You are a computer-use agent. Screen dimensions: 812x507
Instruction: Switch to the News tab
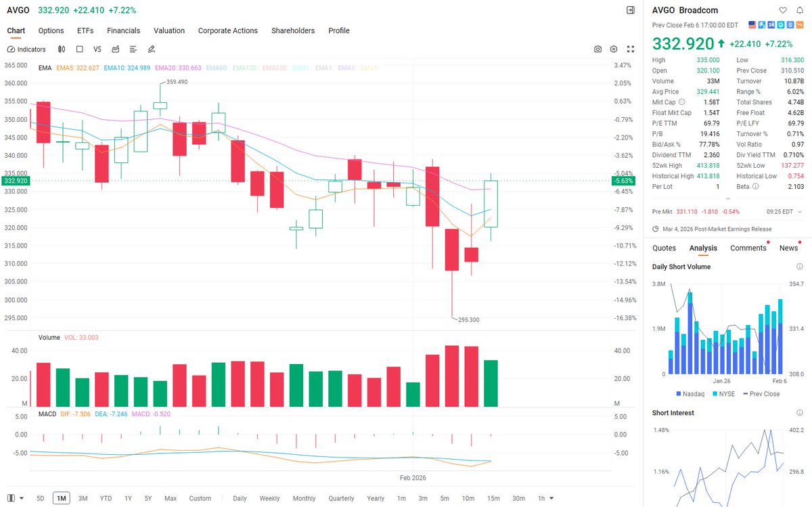pyautogui.click(x=788, y=248)
